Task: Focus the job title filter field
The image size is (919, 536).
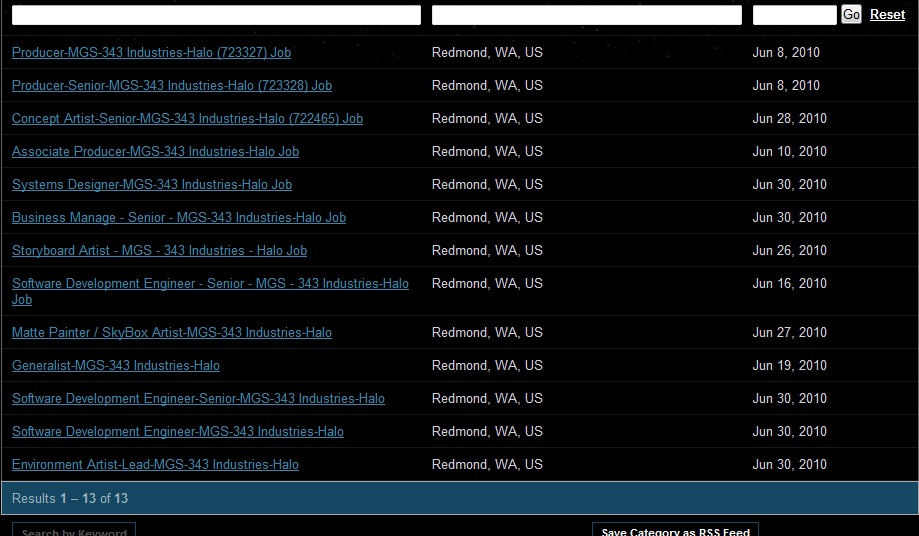Action: (216, 15)
